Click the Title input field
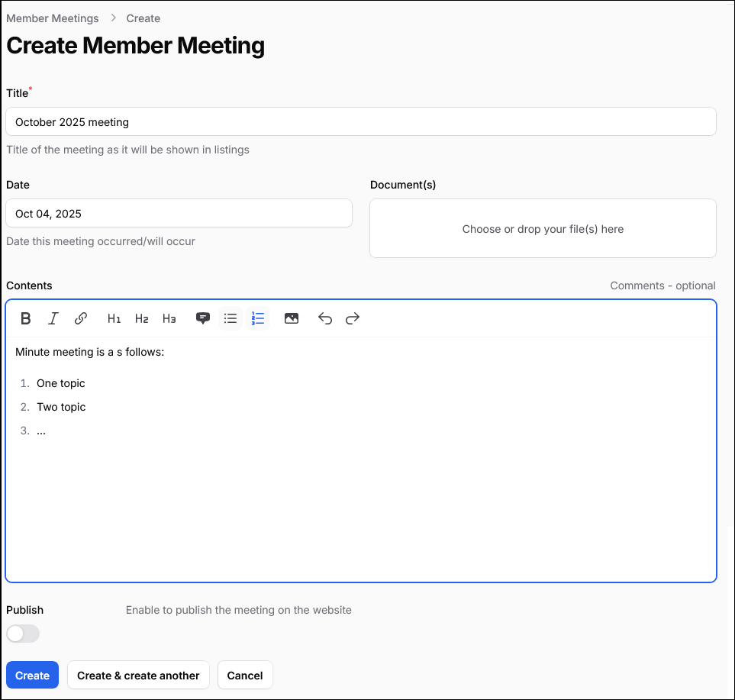This screenshot has height=700, width=735. pyautogui.click(x=360, y=121)
